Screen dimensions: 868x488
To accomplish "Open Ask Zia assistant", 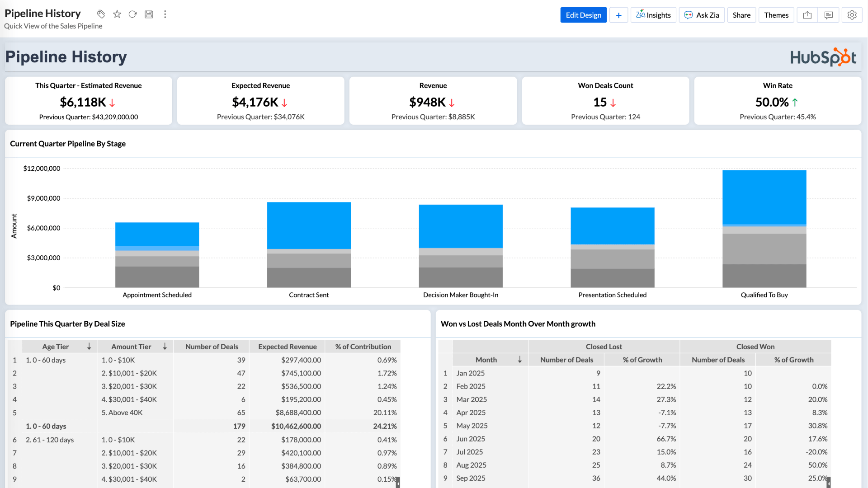I will 702,15.
